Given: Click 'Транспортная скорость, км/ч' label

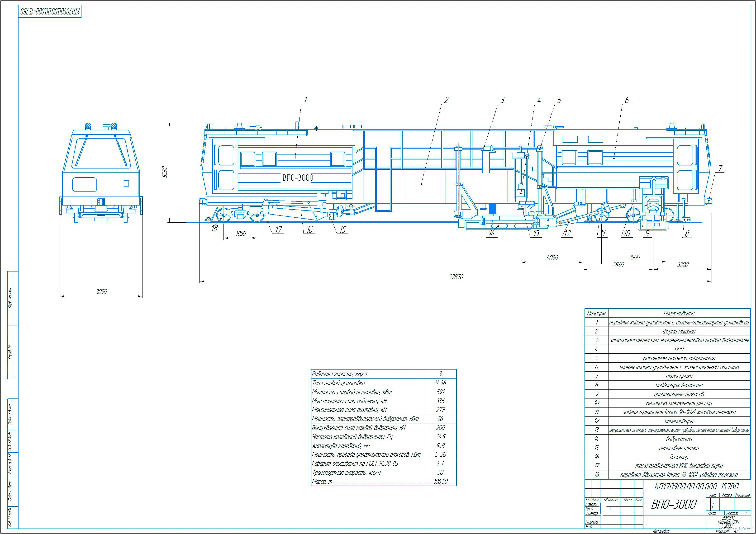Looking at the screenshot, I should point(346,473).
